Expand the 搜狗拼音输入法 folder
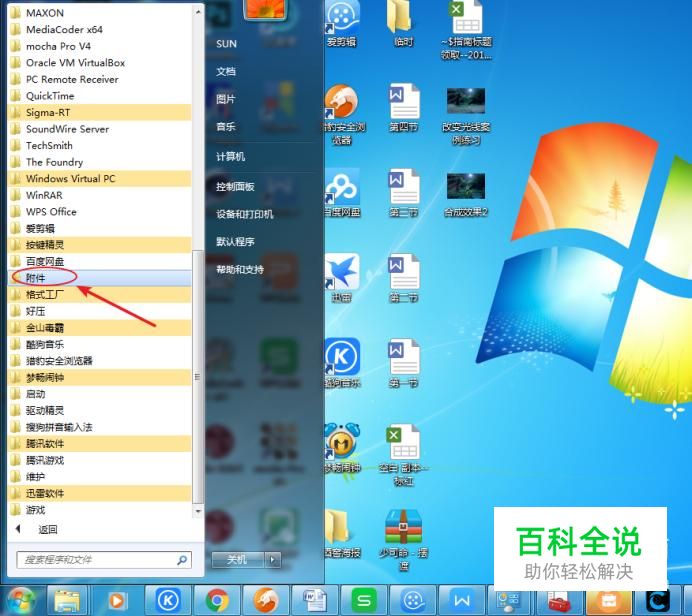 100,427
